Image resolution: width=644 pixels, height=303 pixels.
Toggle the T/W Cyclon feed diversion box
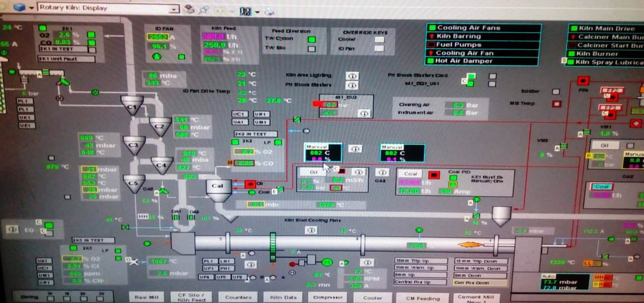tap(312, 39)
